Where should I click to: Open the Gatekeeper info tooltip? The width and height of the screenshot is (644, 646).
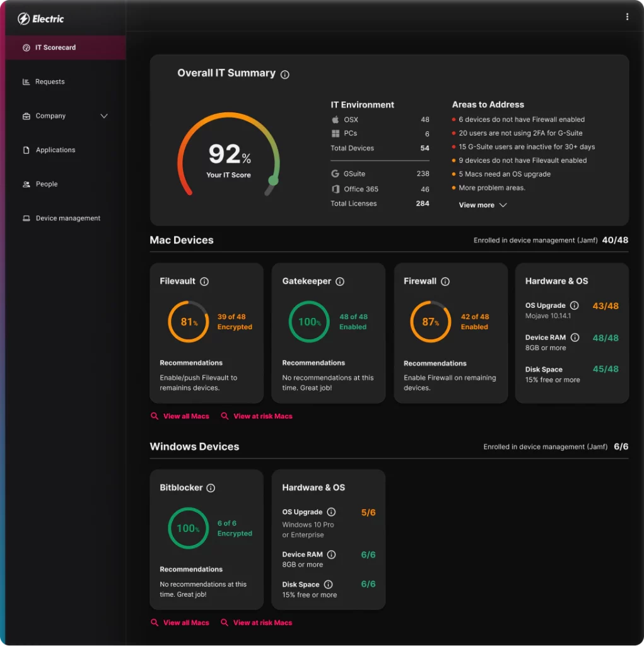click(340, 282)
